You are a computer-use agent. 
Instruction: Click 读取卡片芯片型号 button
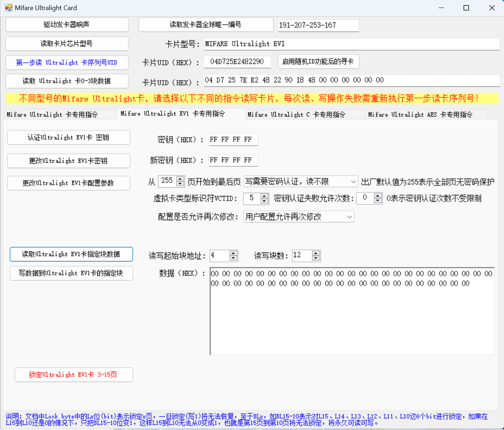(67, 44)
